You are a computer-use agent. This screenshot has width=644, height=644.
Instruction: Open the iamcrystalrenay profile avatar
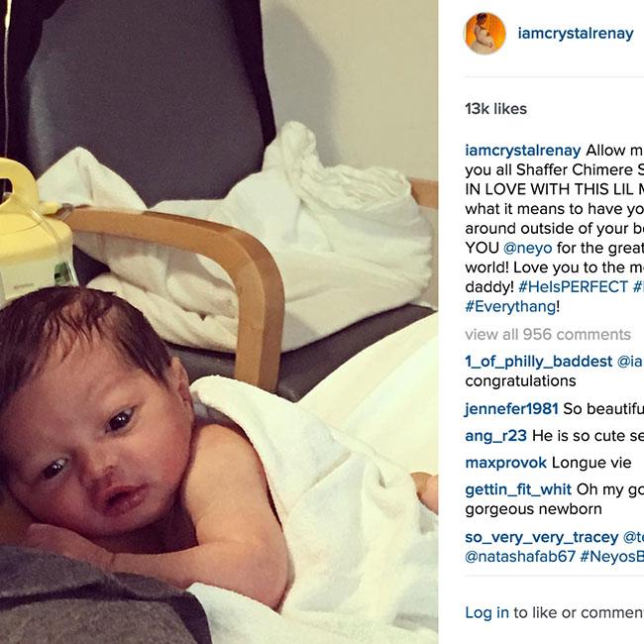point(484,34)
